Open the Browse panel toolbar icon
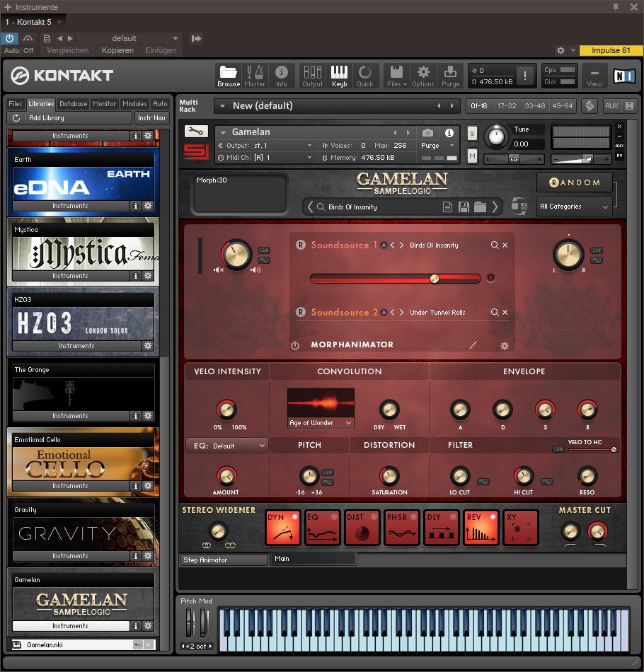The width and height of the screenshot is (644, 672). point(228,76)
